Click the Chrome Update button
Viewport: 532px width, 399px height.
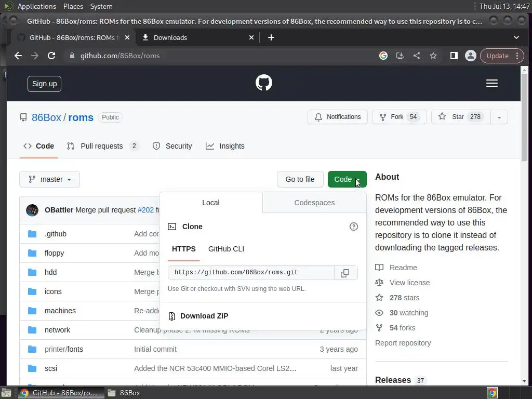pyautogui.click(x=497, y=56)
